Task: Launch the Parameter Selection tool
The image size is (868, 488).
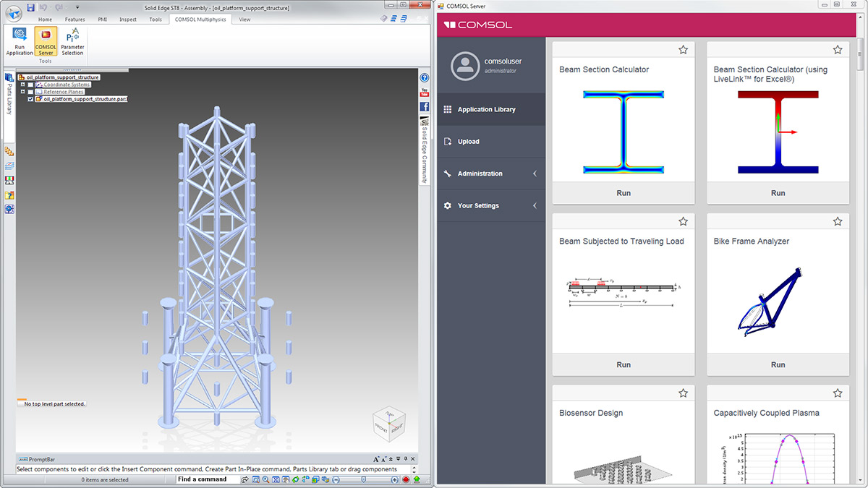Action: click(72, 41)
